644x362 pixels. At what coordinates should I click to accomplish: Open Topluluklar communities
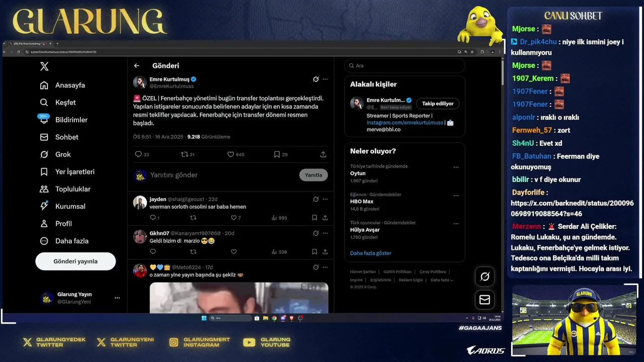coord(65,189)
